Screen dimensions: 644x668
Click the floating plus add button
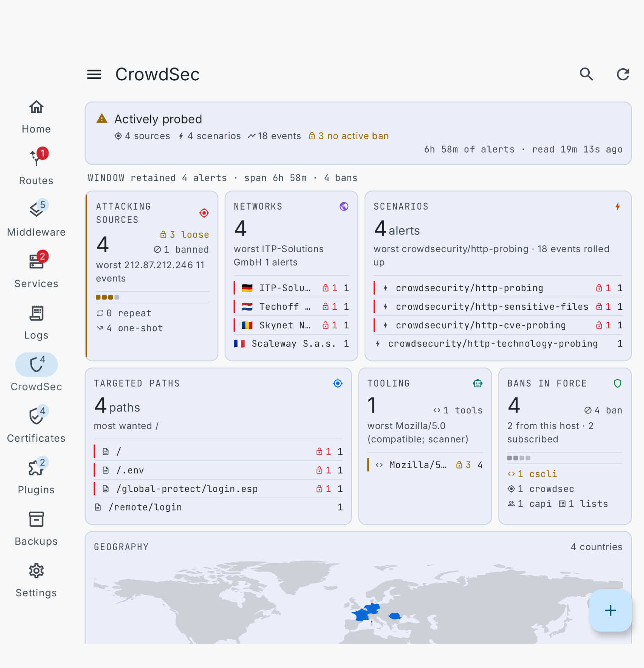click(610, 611)
